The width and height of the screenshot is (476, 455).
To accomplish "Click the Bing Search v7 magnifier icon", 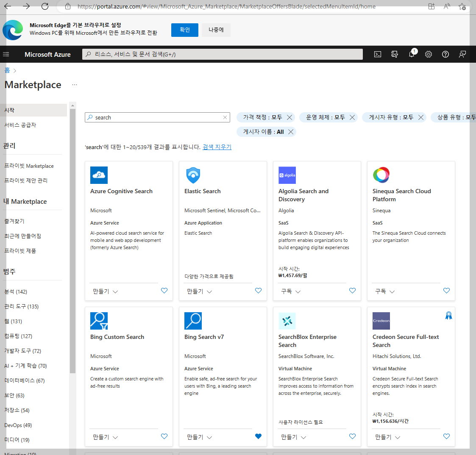I will (193, 321).
